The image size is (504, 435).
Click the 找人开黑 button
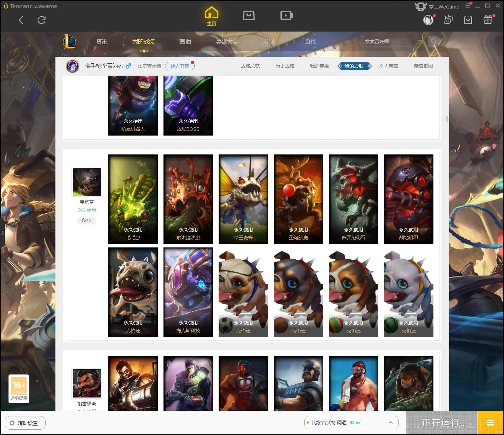click(x=180, y=66)
